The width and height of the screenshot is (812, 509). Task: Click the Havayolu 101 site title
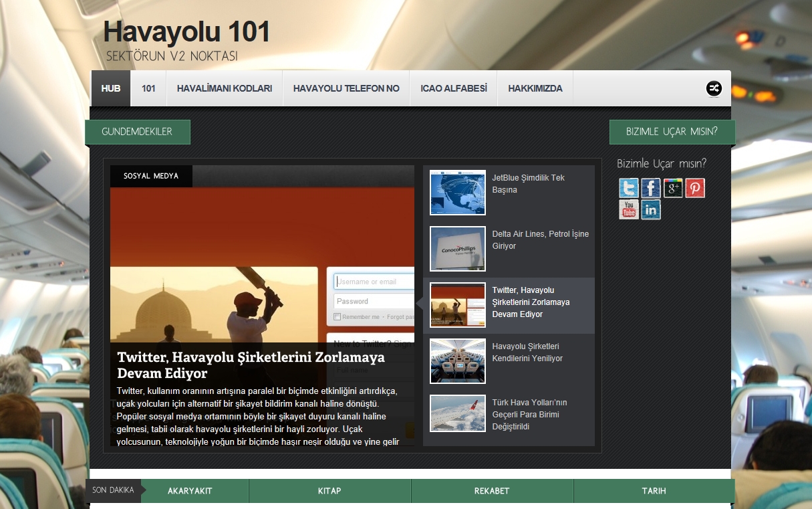coord(187,31)
